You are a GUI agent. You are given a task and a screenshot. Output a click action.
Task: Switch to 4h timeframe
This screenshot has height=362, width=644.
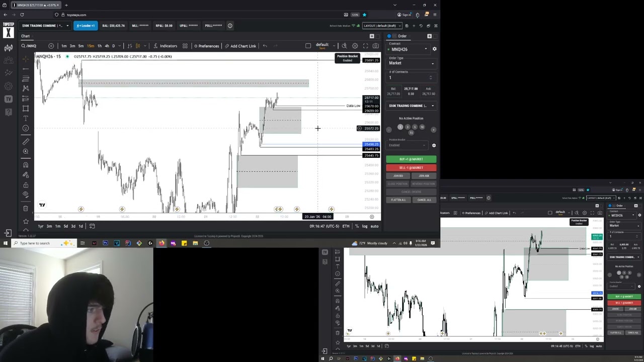pos(107,46)
